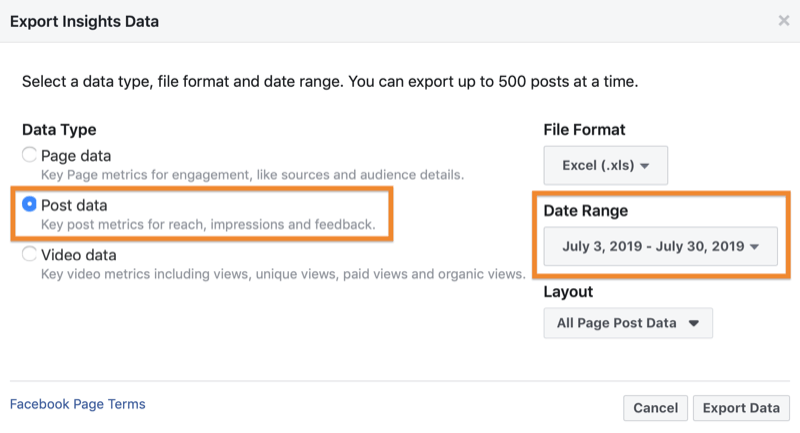Click the Export Insights Data title bar
The height and width of the screenshot is (433, 800).
(400, 21)
